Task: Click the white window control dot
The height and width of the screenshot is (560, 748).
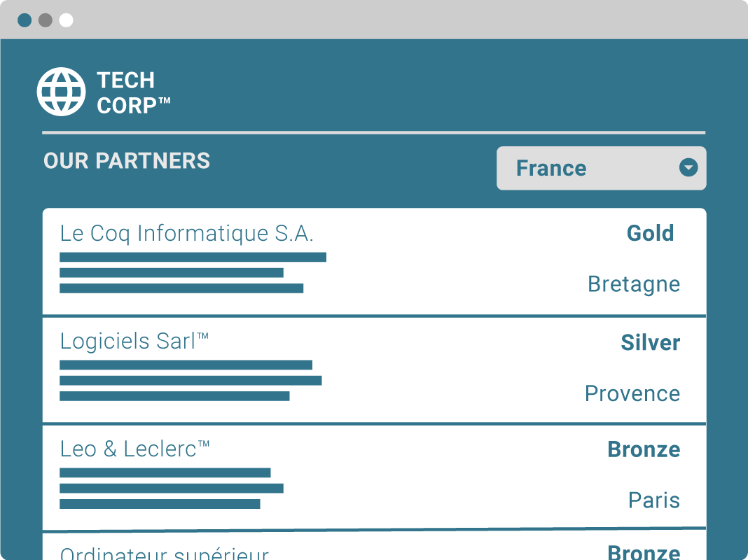Action: point(66,20)
